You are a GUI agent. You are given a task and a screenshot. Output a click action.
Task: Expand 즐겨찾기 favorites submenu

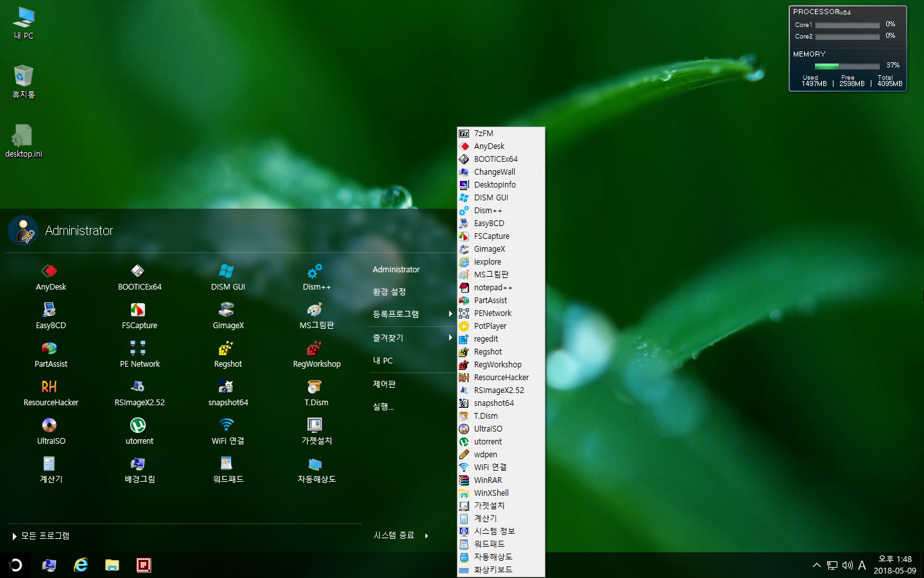450,337
